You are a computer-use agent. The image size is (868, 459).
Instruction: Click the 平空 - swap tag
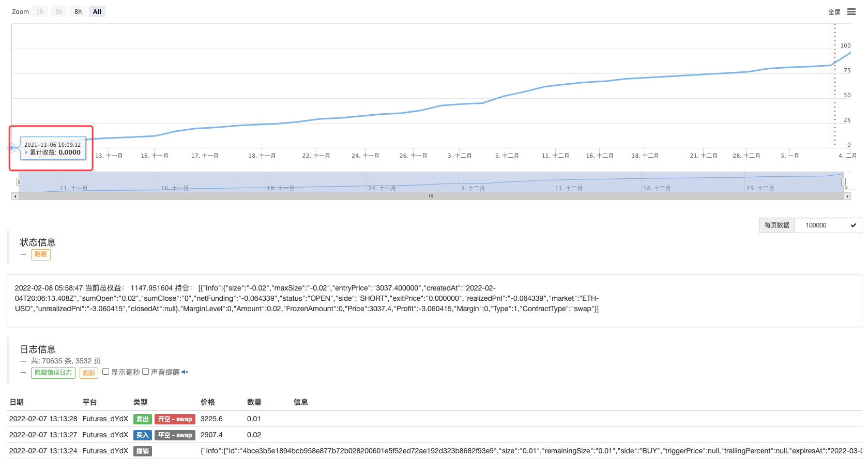click(175, 435)
